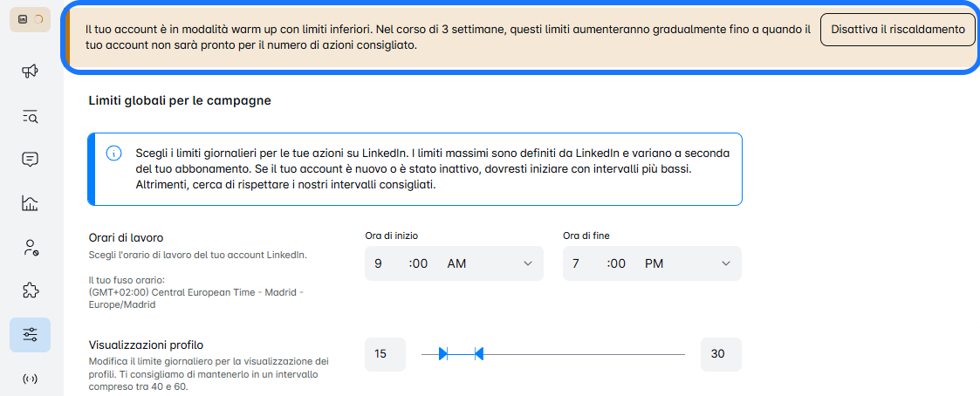The image size is (980, 396).
Task: Open campaigns megaphone icon in sidebar
Action: (30, 72)
